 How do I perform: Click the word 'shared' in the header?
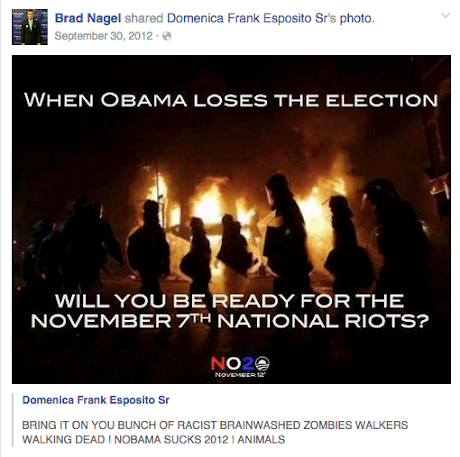(144, 18)
